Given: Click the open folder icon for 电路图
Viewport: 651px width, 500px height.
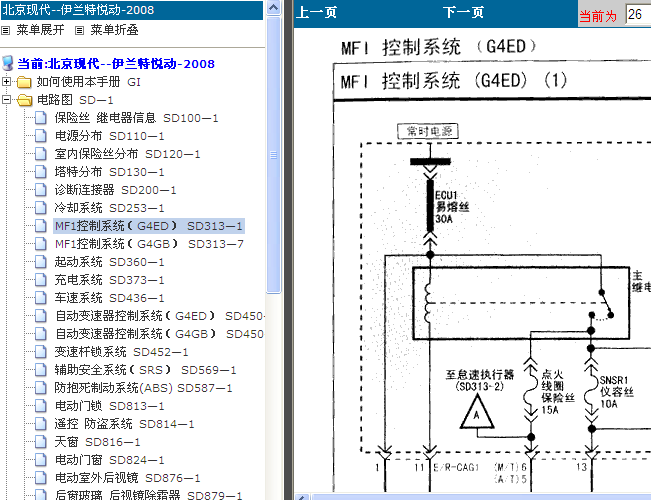Looking at the screenshot, I should [x=24, y=100].
